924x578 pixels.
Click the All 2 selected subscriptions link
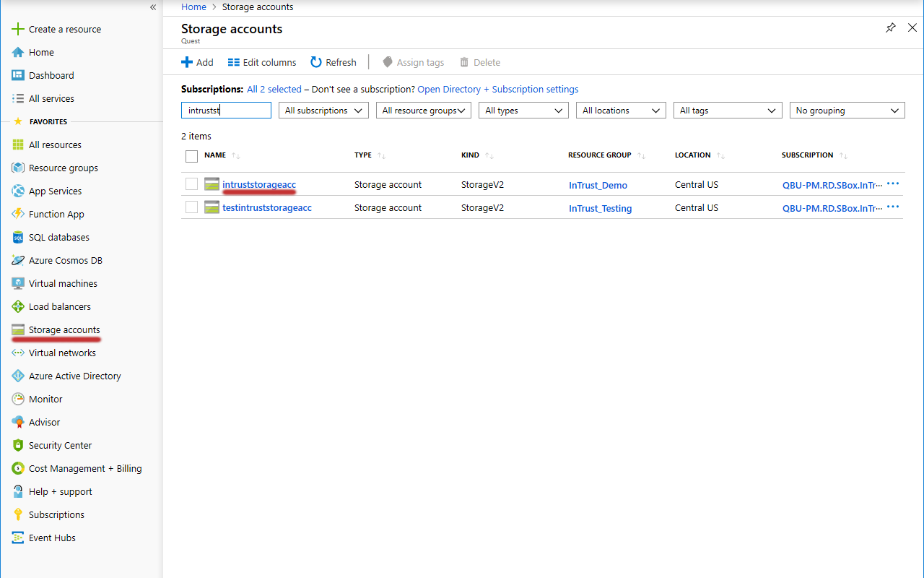pos(274,90)
